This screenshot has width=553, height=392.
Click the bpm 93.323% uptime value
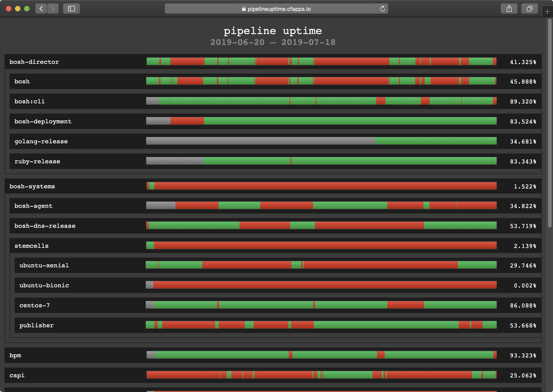(523, 356)
